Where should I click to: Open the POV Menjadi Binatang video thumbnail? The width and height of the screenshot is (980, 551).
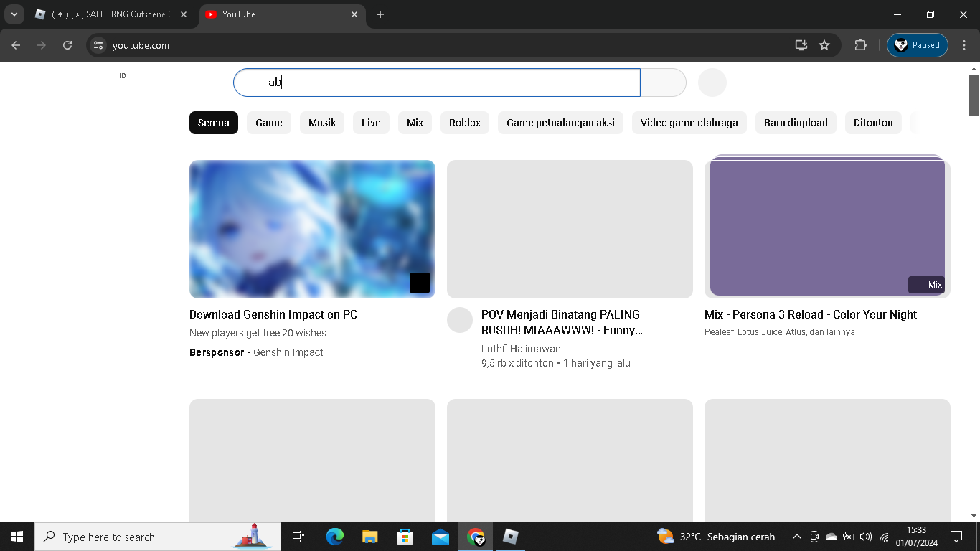pyautogui.click(x=570, y=229)
